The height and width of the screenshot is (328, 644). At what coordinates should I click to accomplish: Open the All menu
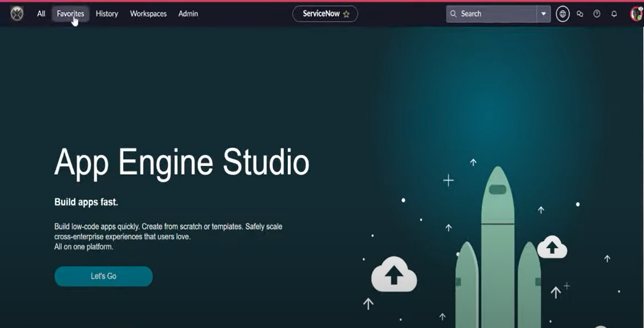coord(41,14)
